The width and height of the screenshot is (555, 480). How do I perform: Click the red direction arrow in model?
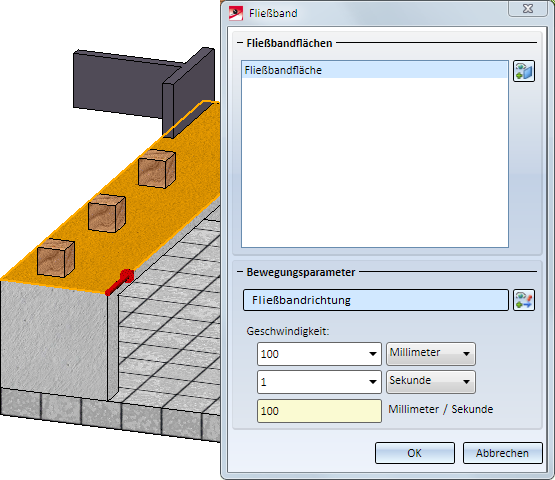coord(120,282)
